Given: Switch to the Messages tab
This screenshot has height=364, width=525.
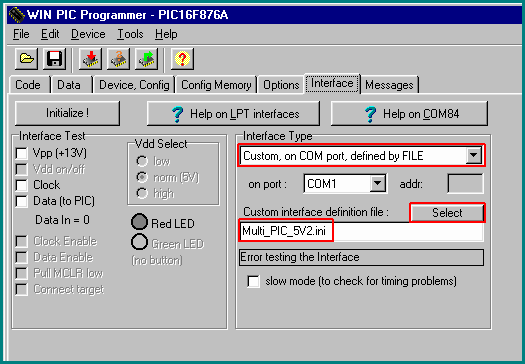Looking at the screenshot, I should click(x=389, y=85).
